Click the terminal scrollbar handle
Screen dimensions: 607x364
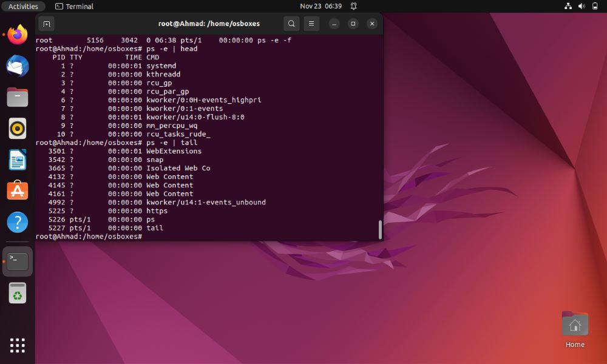[x=380, y=230]
